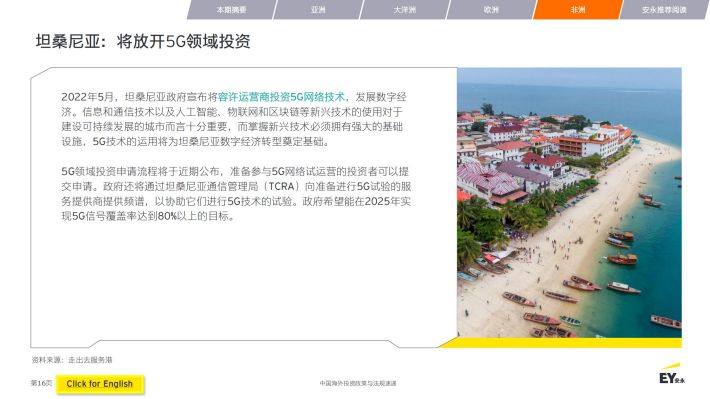
Task: Go to the 大洋洲 section tab
Action: 404,10
